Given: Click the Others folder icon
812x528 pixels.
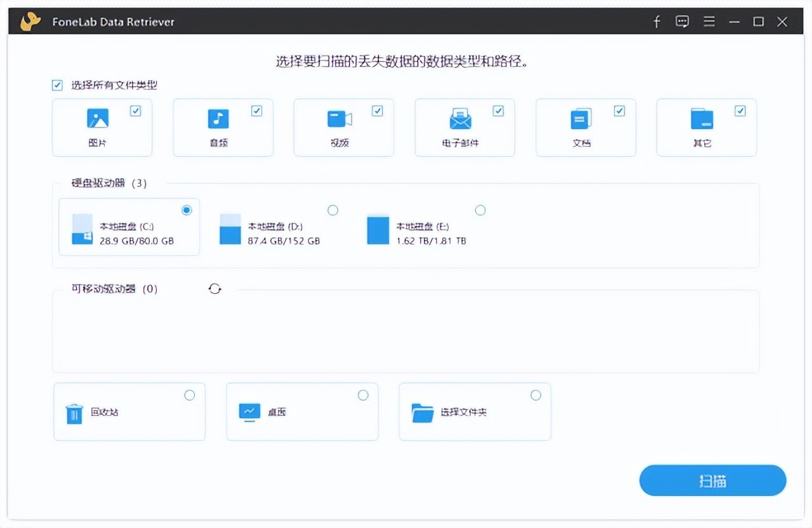Looking at the screenshot, I should point(702,119).
